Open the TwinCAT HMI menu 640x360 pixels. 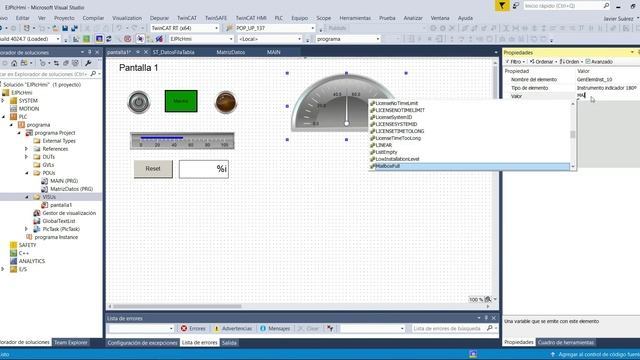251,18
